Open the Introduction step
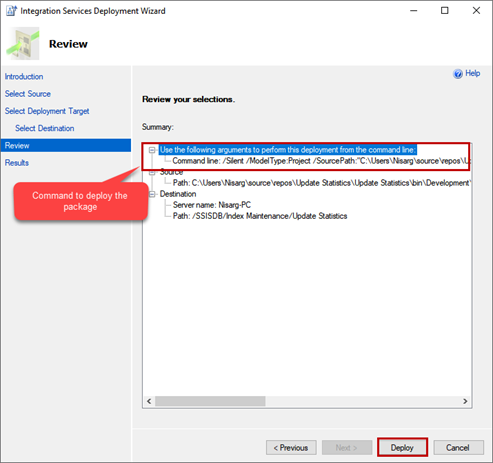The width and height of the screenshot is (493, 463). [24, 76]
